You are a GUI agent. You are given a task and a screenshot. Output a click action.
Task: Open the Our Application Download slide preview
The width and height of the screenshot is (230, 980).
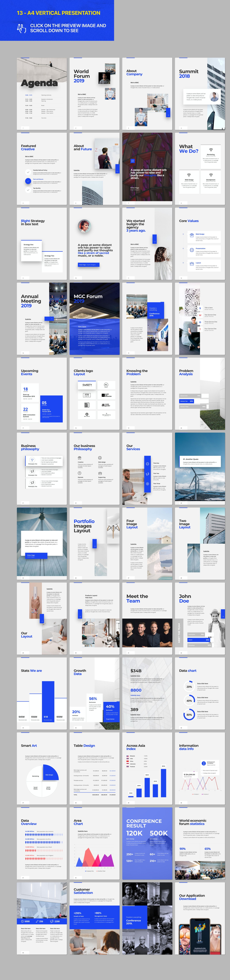click(200, 918)
